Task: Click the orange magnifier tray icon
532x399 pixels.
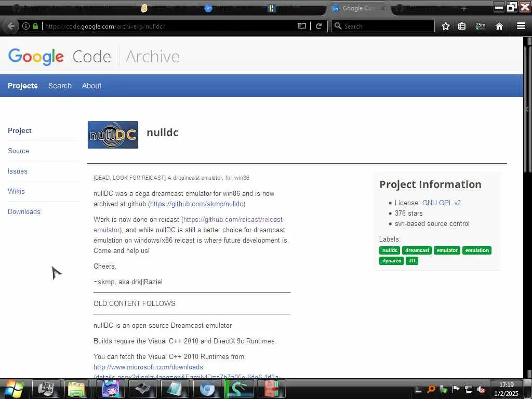Action: tap(431, 389)
